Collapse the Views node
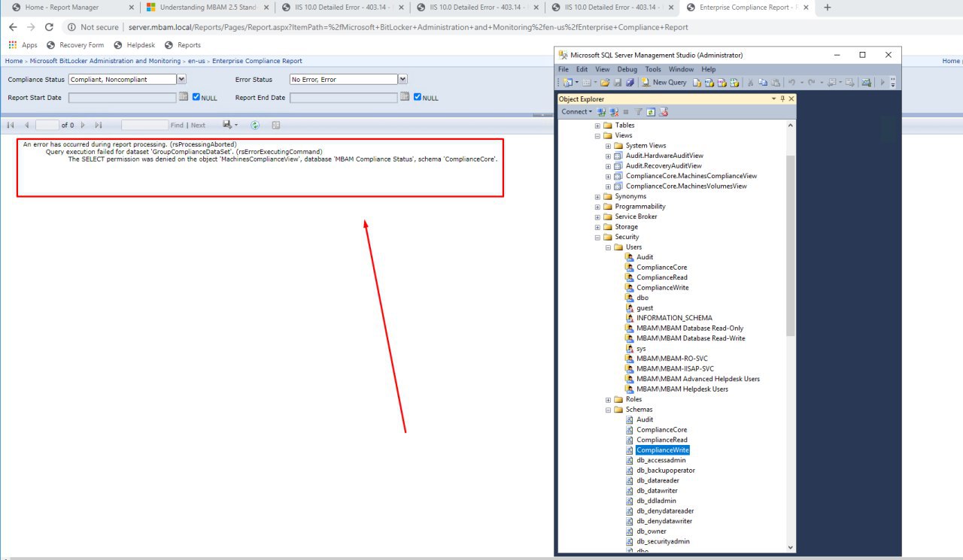The width and height of the screenshot is (963, 560). [x=598, y=135]
